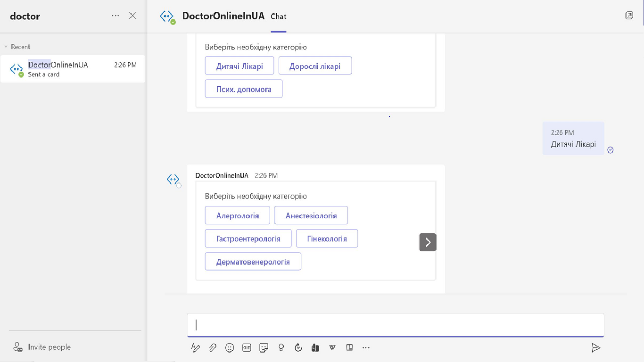Choose the Псих. допомога button

tap(244, 89)
